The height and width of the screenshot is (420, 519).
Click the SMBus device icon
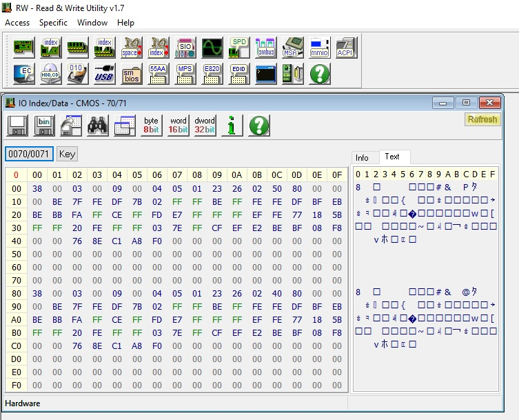[266, 48]
